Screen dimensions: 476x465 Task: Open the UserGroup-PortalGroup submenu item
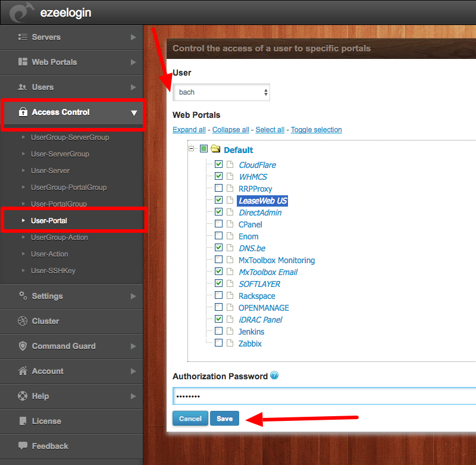coord(68,188)
